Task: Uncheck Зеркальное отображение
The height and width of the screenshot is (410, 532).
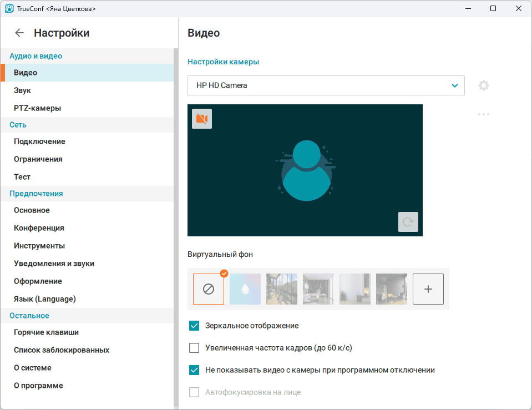Action: coord(194,326)
